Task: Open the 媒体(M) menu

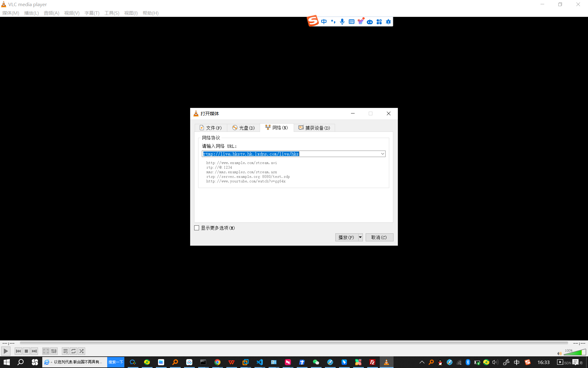Action: (x=11, y=13)
